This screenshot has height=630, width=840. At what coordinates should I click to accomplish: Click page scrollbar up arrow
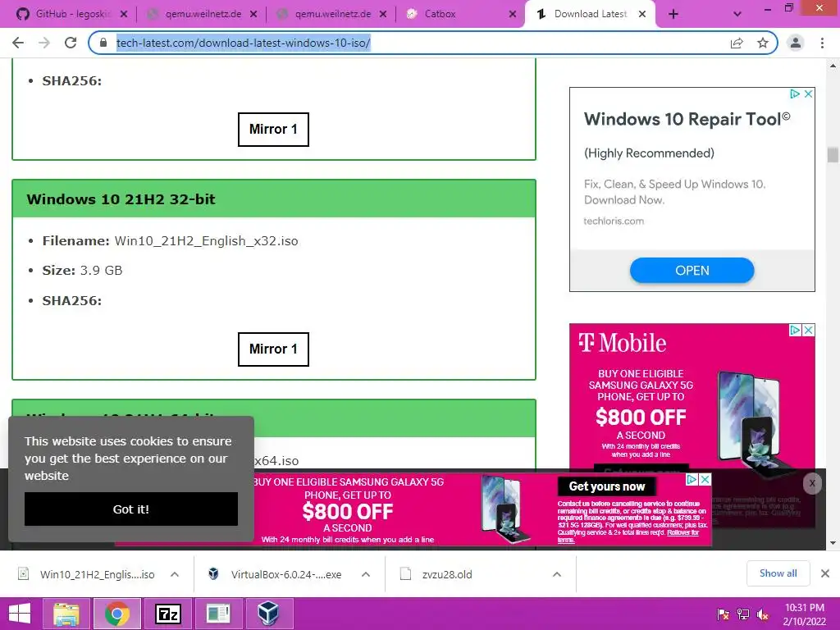(833, 66)
